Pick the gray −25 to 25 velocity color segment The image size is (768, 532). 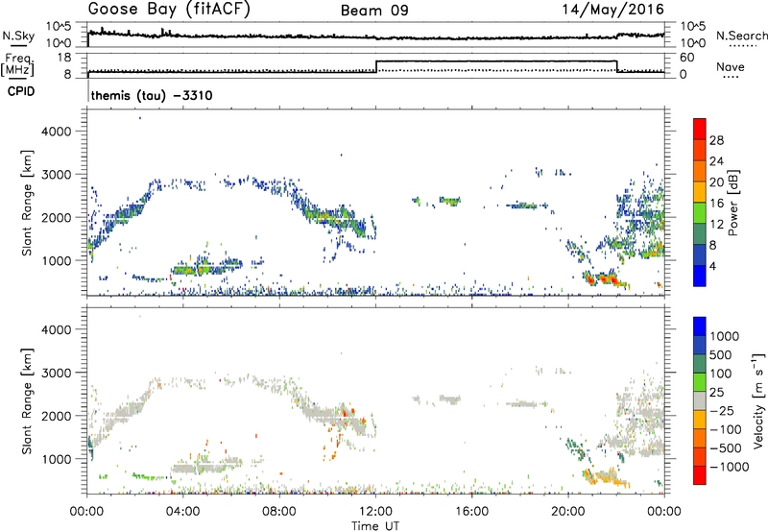tap(700, 400)
